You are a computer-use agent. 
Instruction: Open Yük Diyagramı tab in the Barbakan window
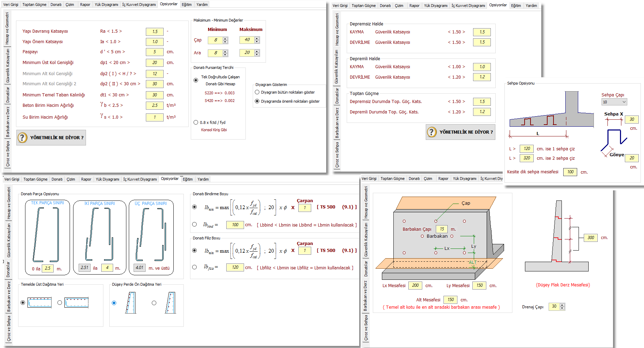coord(464,179)
